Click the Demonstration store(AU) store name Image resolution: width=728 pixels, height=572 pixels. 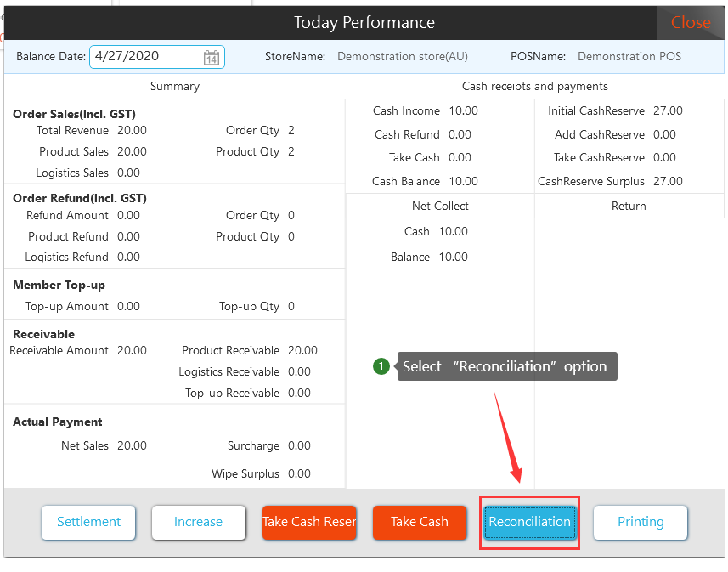pos(402,57)
